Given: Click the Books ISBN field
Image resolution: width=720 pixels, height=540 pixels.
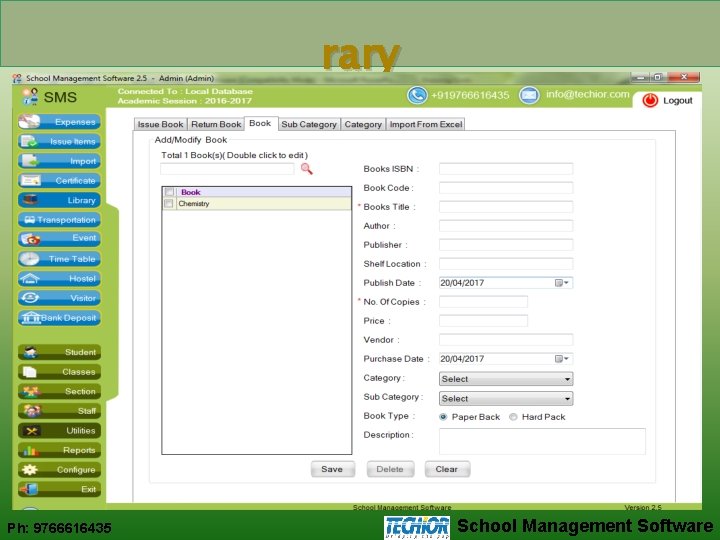Looking at the screenshot, I should pos(506,169).
